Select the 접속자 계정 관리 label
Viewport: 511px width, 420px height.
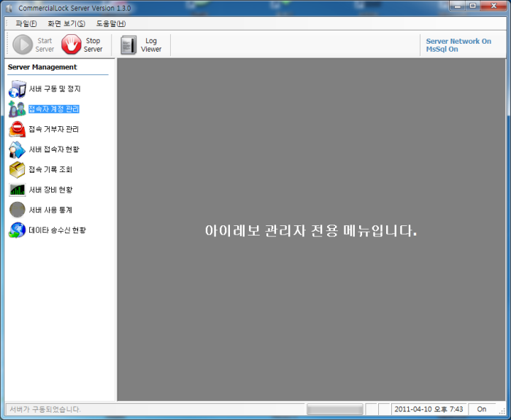(54, 109)
